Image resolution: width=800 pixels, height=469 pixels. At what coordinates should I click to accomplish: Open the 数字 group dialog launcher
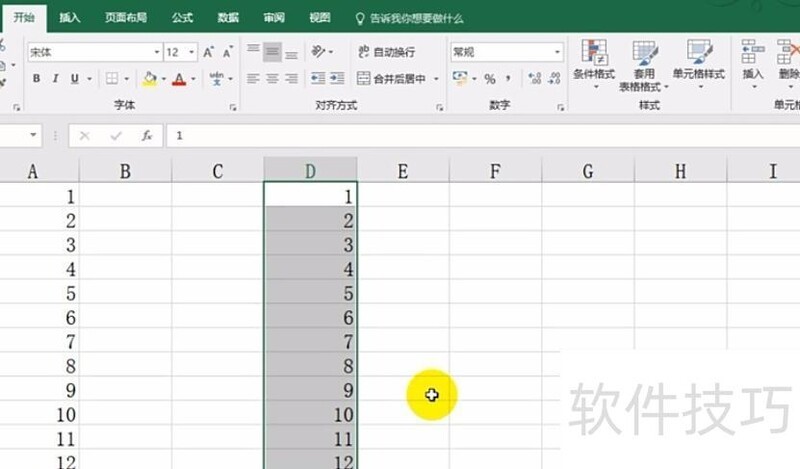[x=560, y=107]
